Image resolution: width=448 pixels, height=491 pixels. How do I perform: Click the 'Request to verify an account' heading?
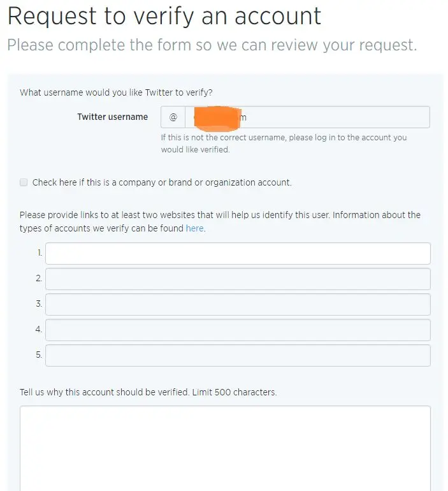click(164, 17)
